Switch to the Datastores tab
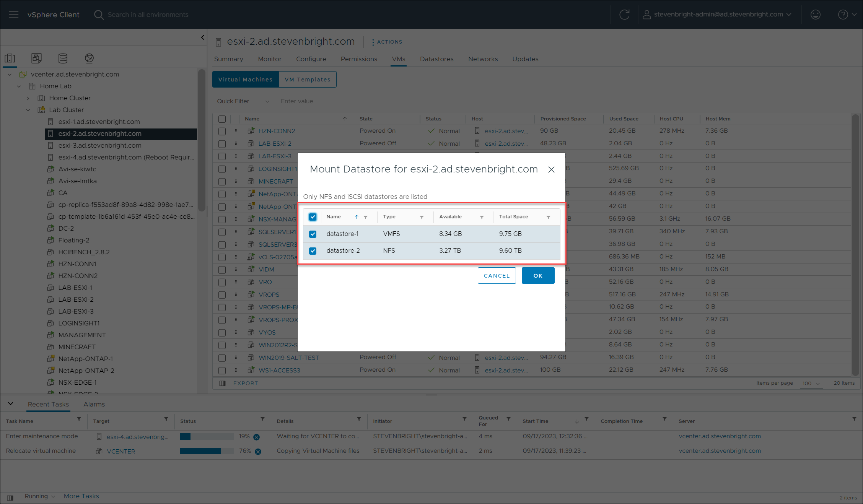The image size is (863, 504). coord(436,59)
